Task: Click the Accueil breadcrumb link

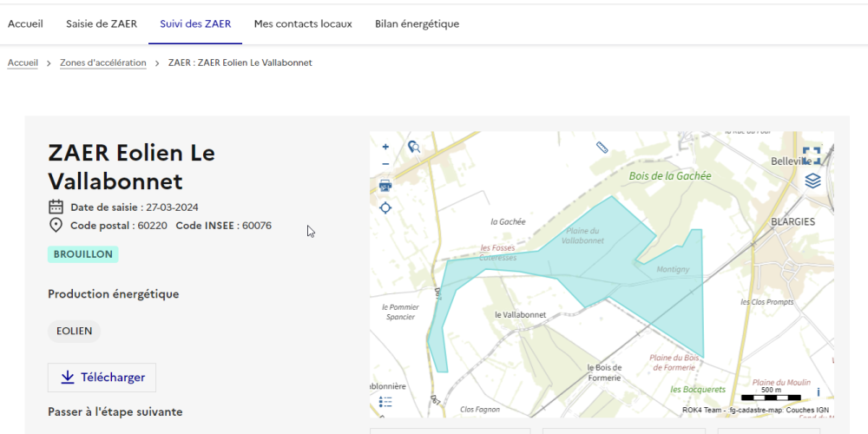Action: click(23, 63)
